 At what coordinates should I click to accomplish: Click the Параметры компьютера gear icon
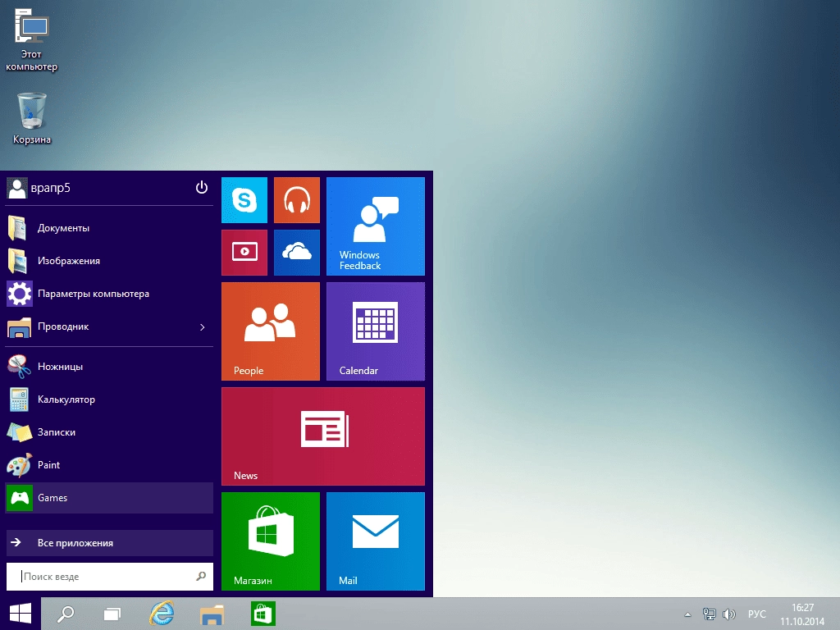point(20,294)
